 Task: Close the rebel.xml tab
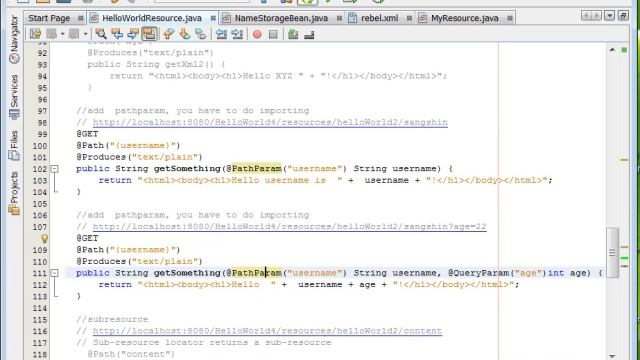[409, 18]
